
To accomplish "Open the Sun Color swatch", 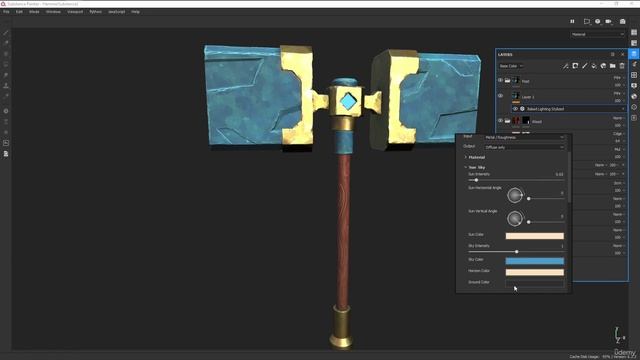I will tap(535, 236).
